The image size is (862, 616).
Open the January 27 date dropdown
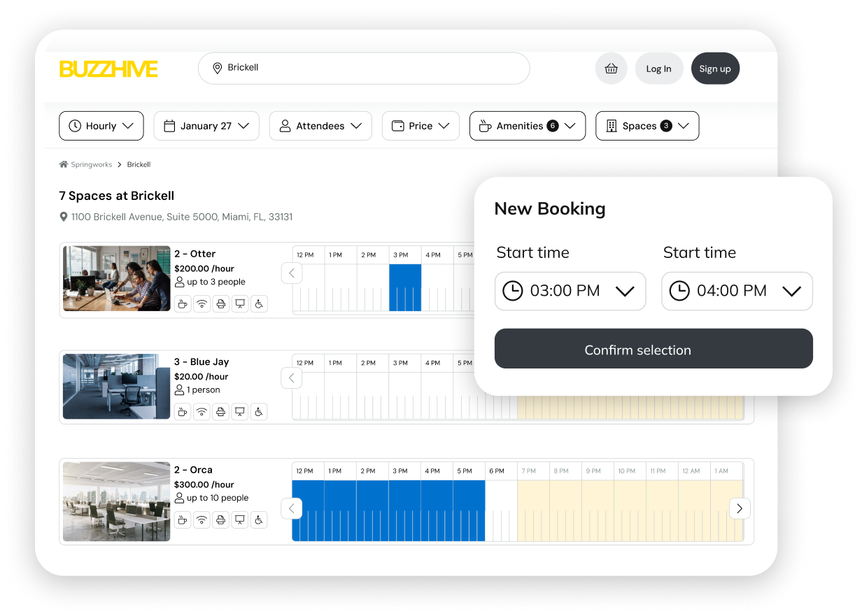pyautogui.click(x=206, y=126)
